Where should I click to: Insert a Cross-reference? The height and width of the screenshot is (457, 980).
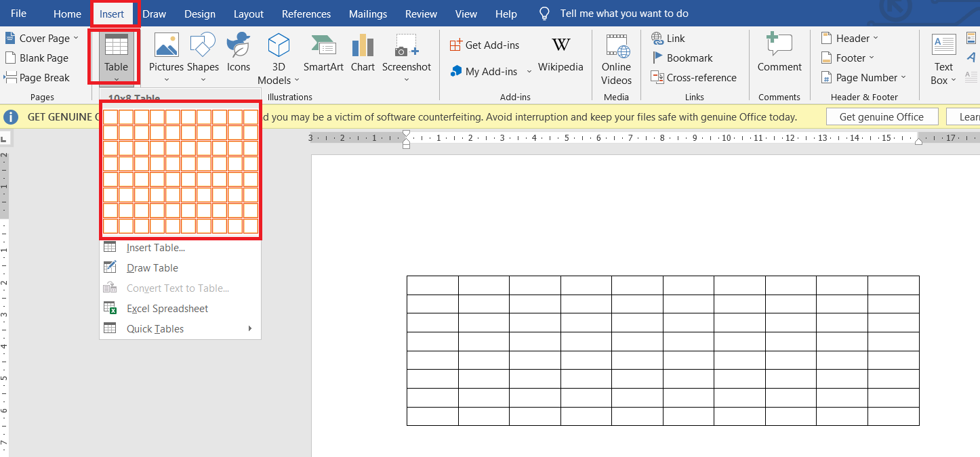point(693,77)
